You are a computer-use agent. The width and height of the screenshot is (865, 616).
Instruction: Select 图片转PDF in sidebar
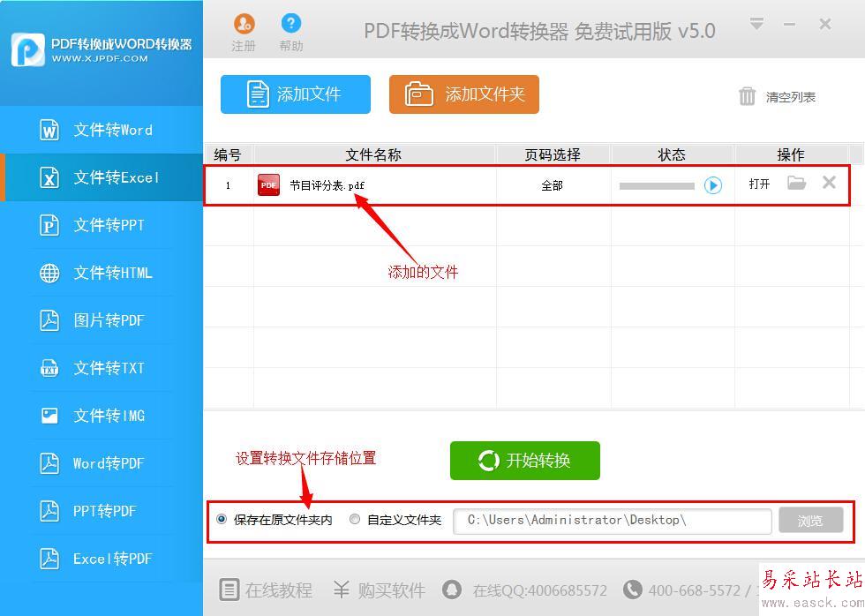pos(102,320)
